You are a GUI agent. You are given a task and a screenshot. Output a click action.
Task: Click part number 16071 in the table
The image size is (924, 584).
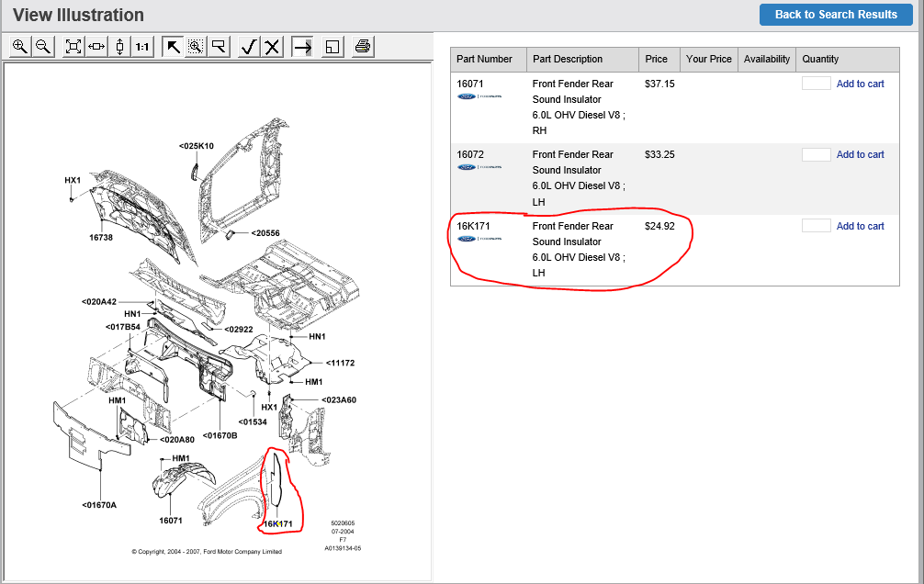tap(470, 84)
